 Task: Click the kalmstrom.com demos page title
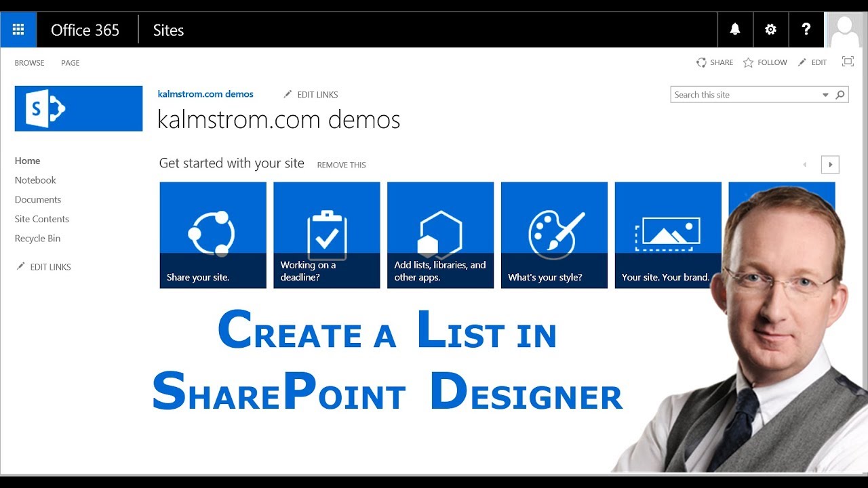click(x=279, y=120)
